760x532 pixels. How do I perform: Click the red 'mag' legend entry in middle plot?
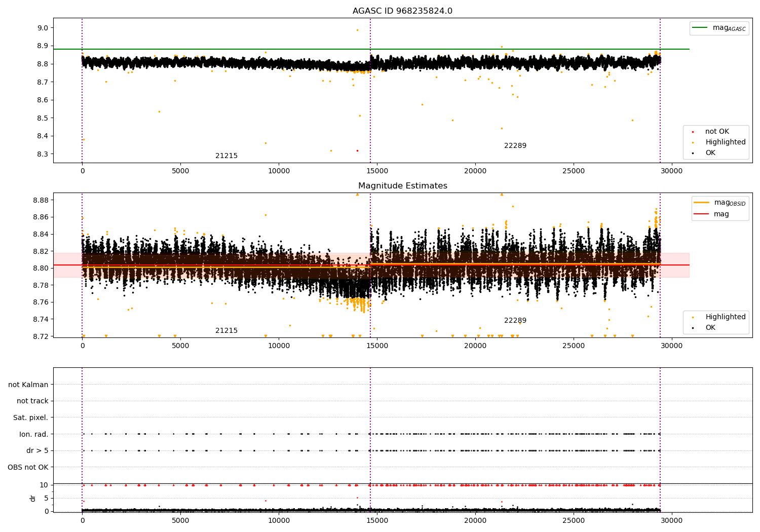click(x=712, y=214)
